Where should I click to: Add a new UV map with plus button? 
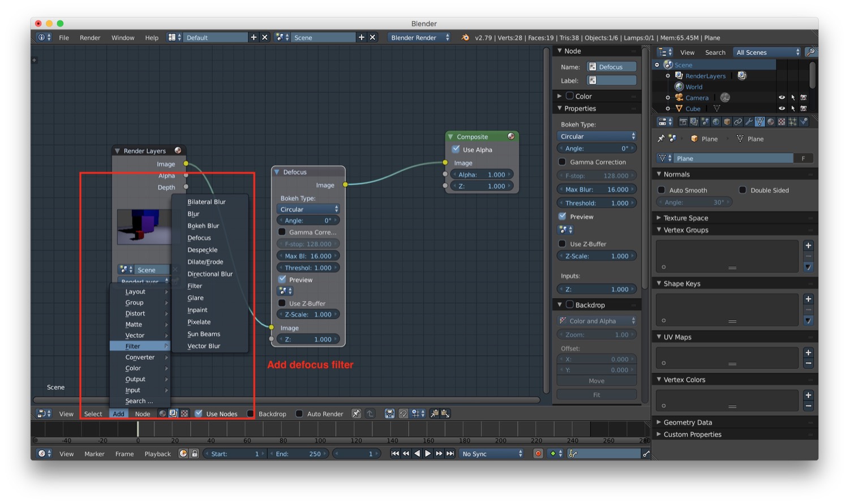pyautogui.click(x=808, y=352)
